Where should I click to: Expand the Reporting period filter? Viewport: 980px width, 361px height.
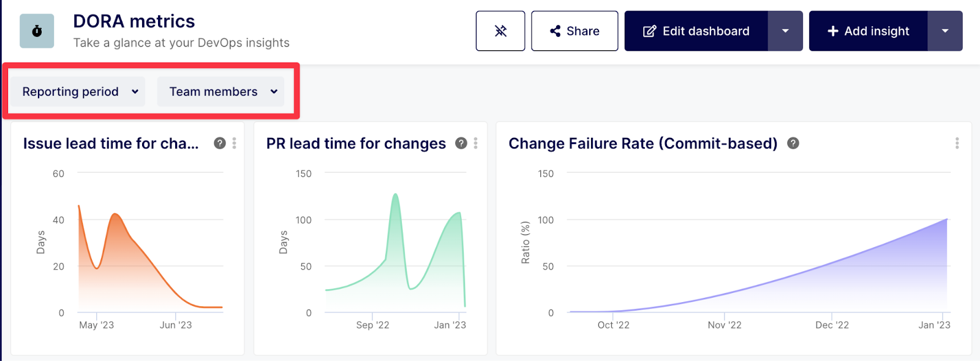click(x=78, y=91)
